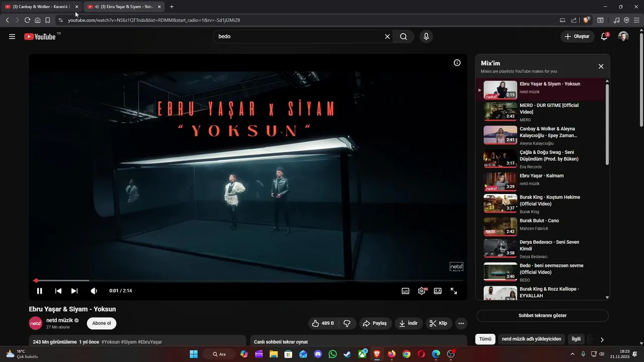This screenshot has height=362, width=644.
Task: Open the browser home page
Action: [x=37, y=20]
